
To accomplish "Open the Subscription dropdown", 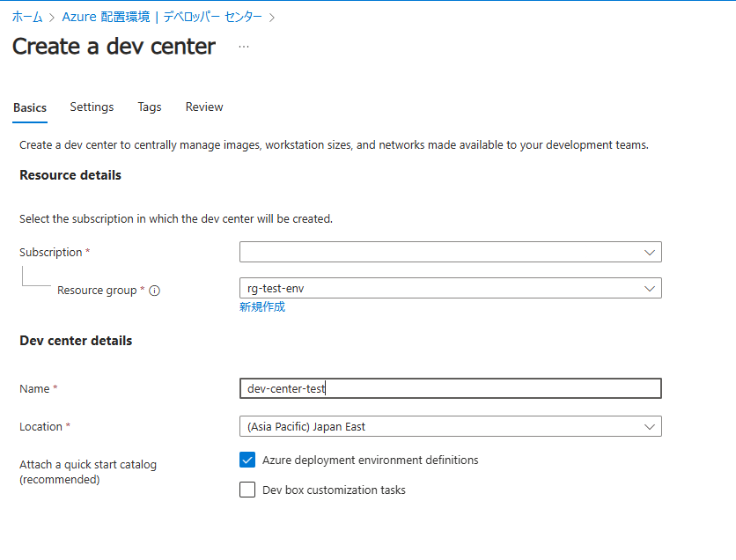I will click(451, 252).
